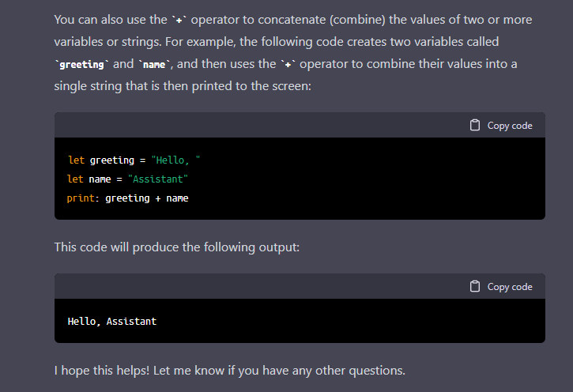The width and height of the screenshot is (573, 392).
Task: Click the inline code word greeting in the paragraph
Action: [x=81, y=65]
